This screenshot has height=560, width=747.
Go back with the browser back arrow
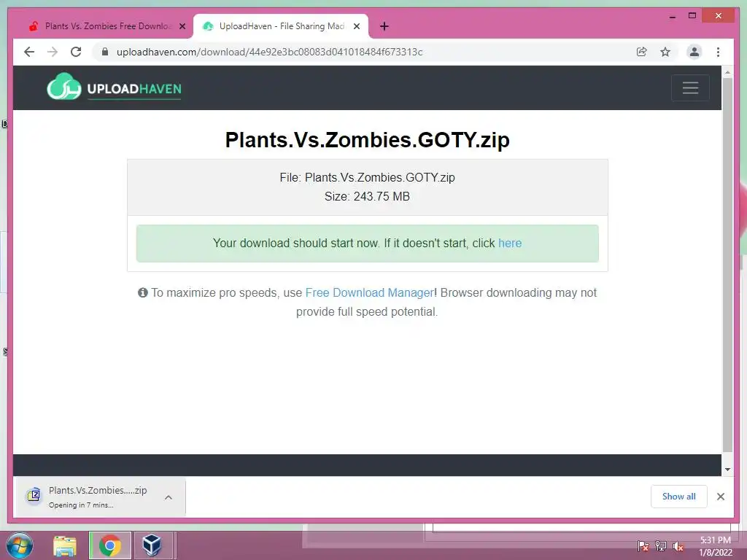(x=29, y=52)
